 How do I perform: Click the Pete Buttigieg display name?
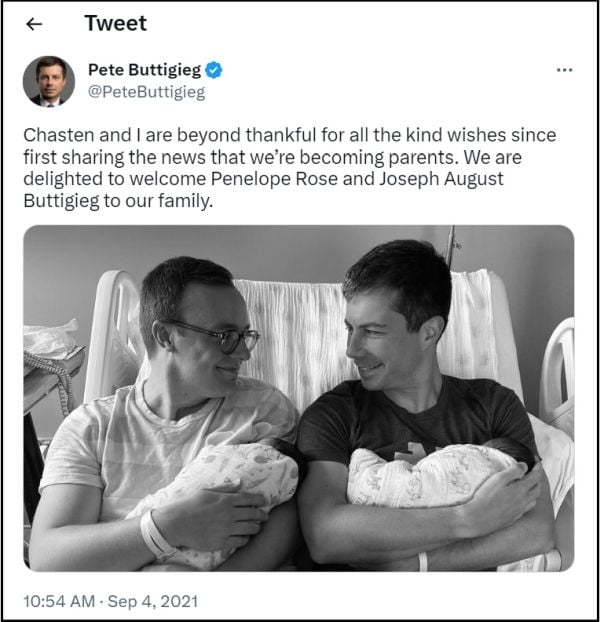pos(144,70)
